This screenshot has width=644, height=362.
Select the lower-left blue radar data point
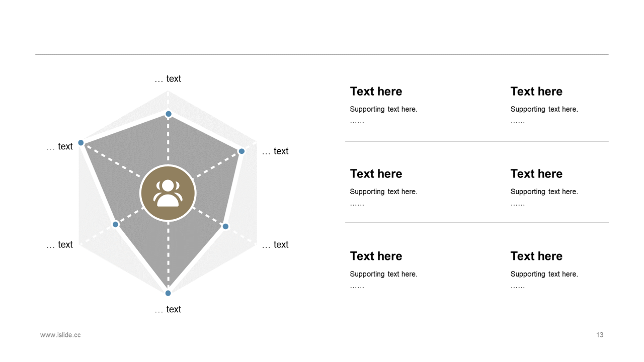(115, 224)
